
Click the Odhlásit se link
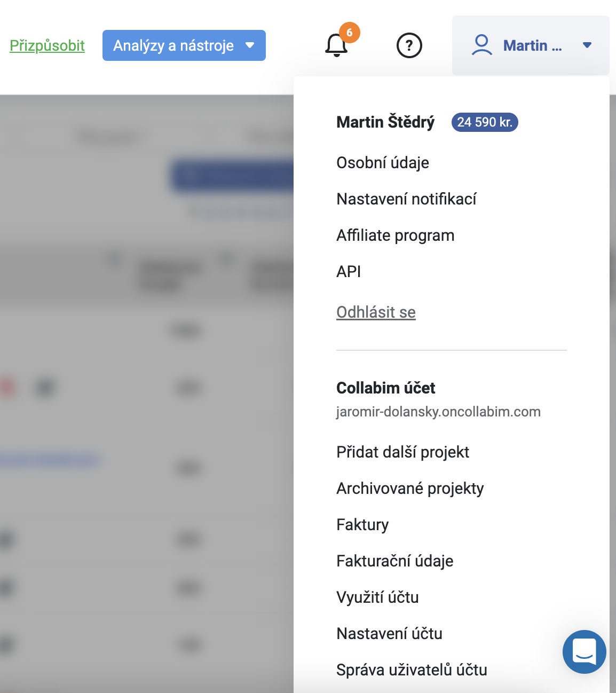pyautogui.click(x=376, y=312)
